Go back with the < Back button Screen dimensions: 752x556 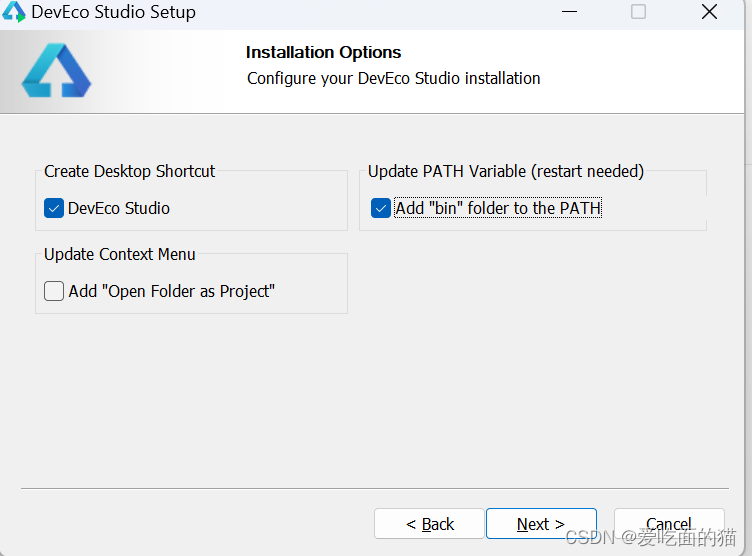(x=429, y=524)
